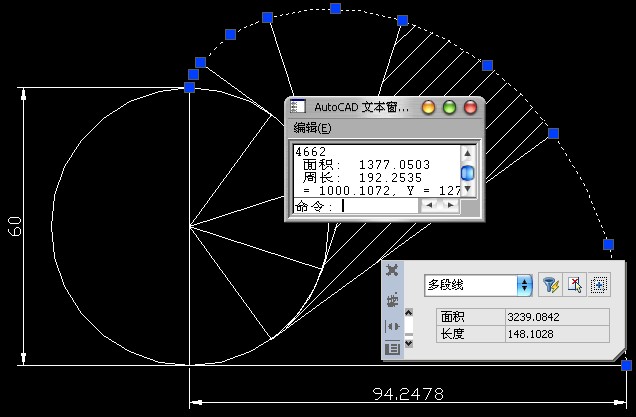Click the 94.2478 dimension text

tap(408, 394)
